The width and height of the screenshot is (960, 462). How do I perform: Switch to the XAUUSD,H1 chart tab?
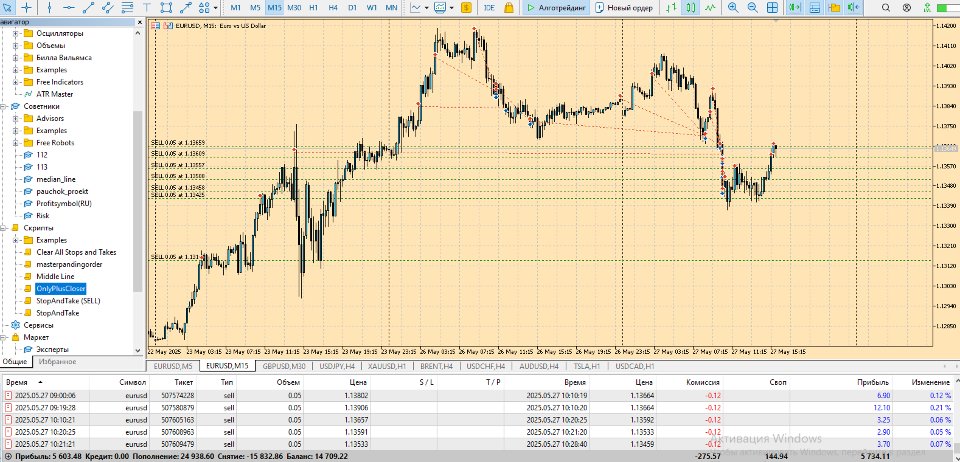coord(386,366)
